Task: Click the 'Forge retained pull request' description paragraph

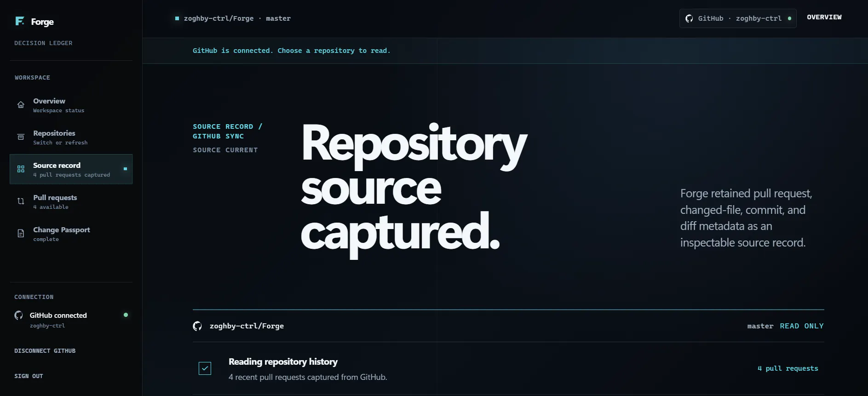Action: click(x=746, y=218)
